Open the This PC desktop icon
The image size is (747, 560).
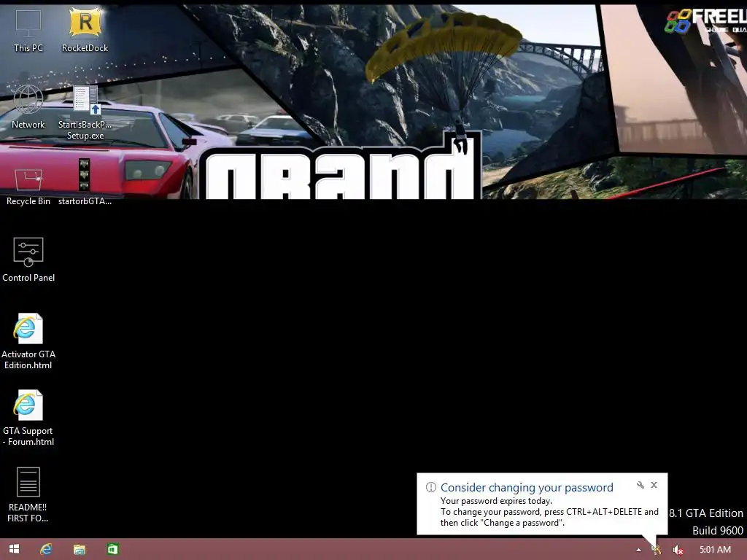point(28,31)
